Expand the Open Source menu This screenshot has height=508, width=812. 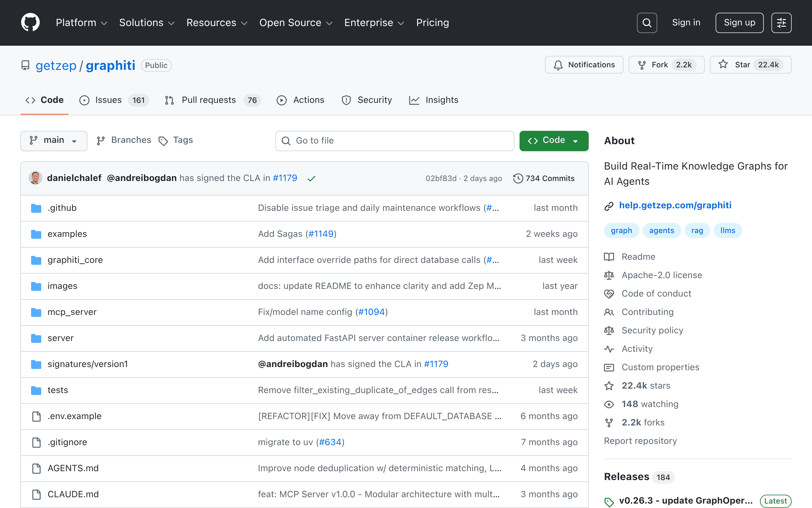(296, 23)
